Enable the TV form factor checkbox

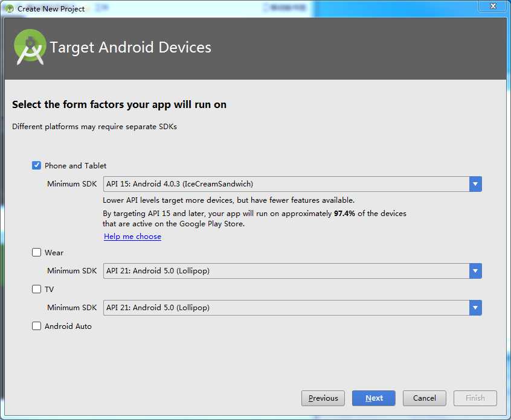click(36, 289)
